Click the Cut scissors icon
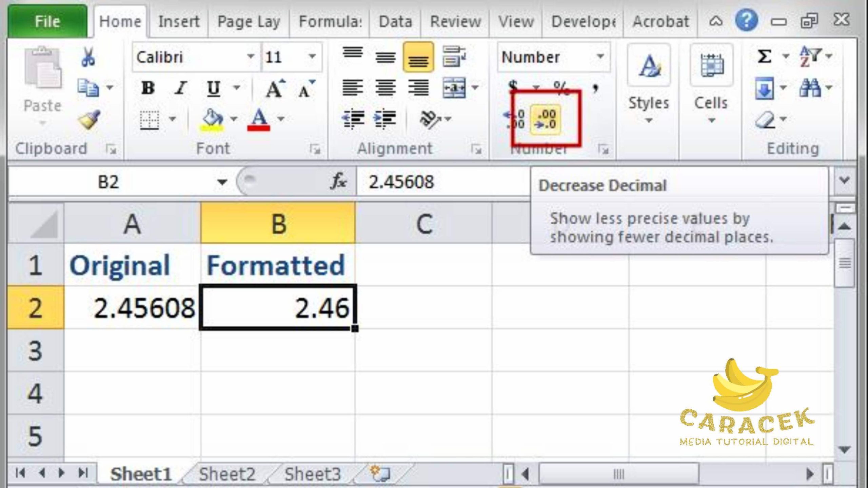 [88, 57]
